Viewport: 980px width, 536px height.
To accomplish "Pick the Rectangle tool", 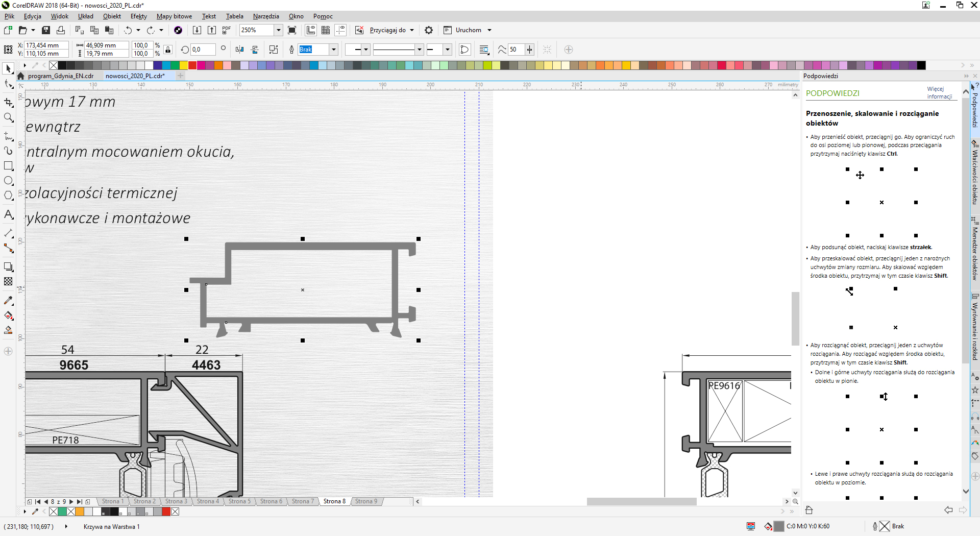I will click(x=8, y=166).
